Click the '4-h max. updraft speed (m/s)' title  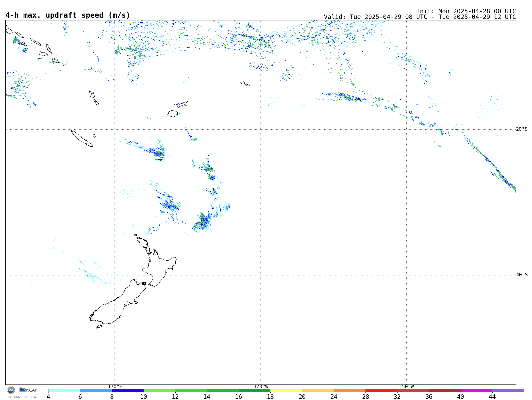pos(68,15)
